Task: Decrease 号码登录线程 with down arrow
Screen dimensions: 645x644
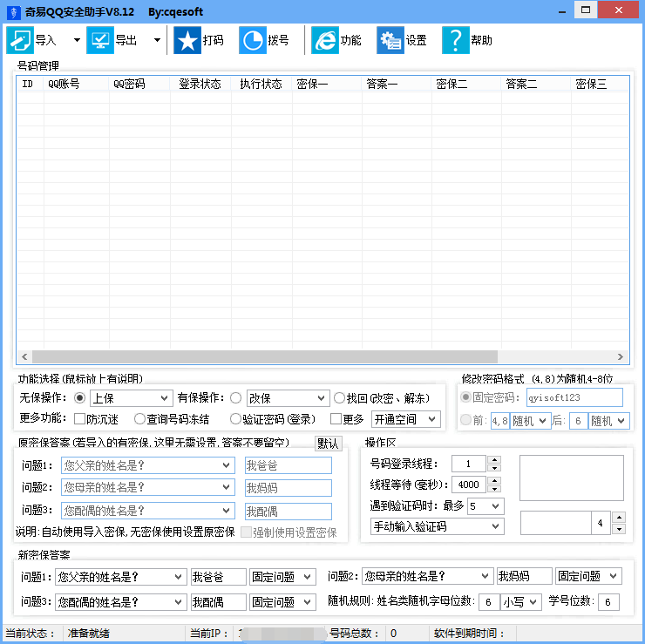Action: pyautogui.click(x=494, y=468)
